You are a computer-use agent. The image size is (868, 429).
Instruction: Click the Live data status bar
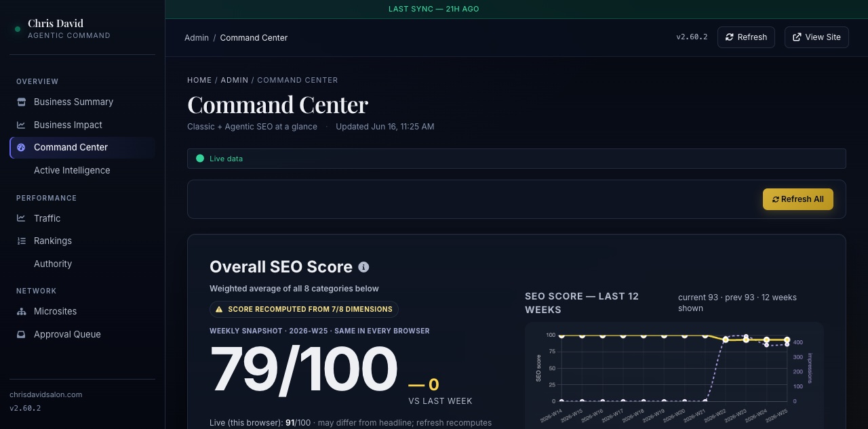[x=517, y=159]
